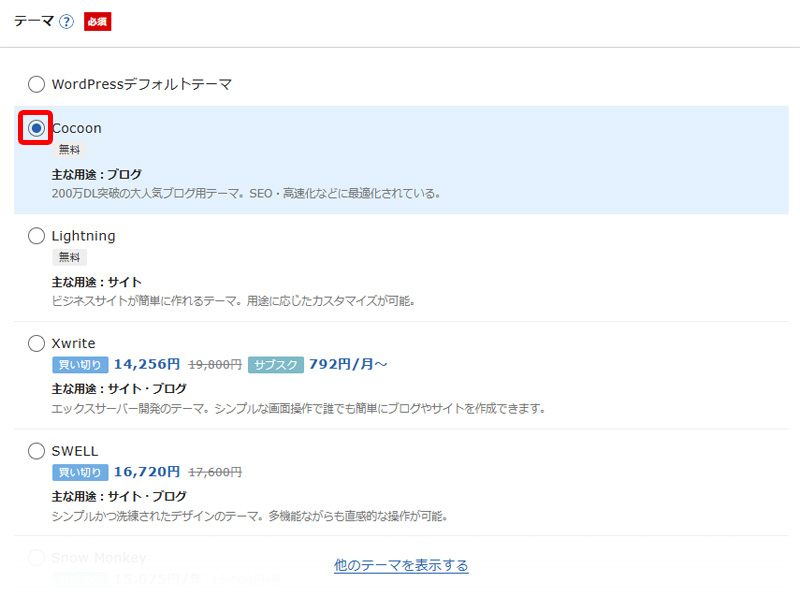Pick the Xwrite theme radio button
Viewport: 800px width, 597px height.
click(37, 343)
